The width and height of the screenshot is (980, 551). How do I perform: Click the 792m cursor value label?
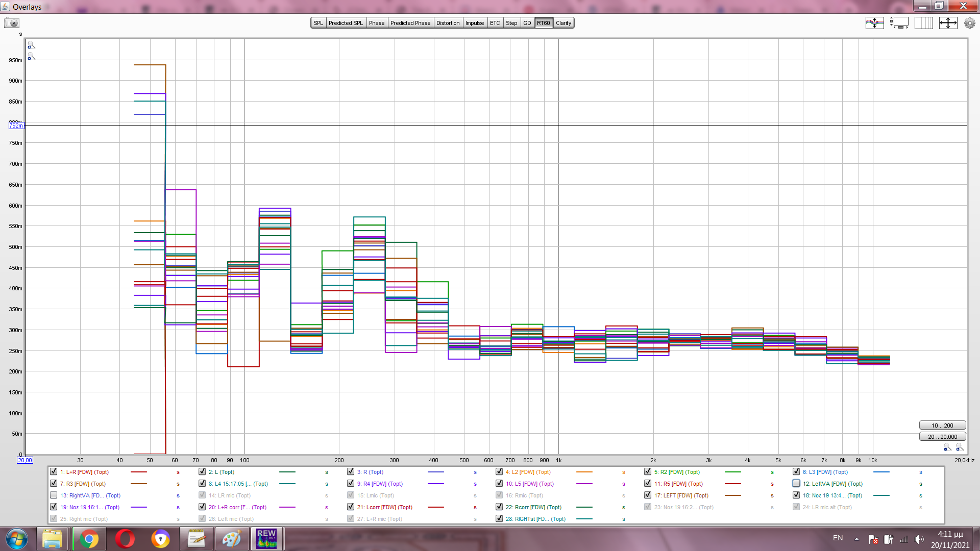[16, 126]
